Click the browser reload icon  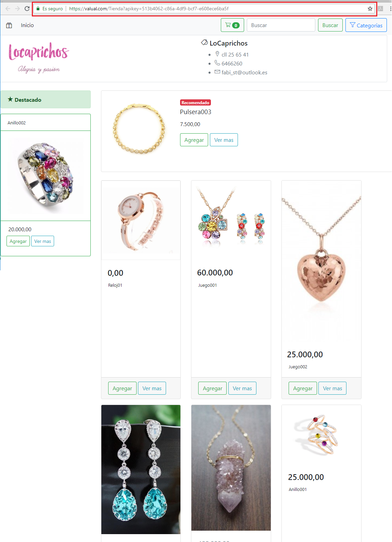click(x=27, y=9)
